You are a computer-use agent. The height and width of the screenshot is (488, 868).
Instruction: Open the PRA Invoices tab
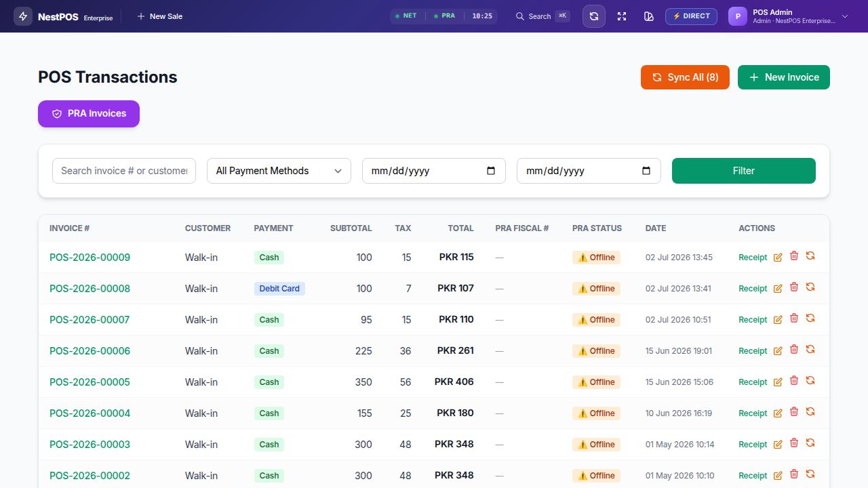click(89, 114)
